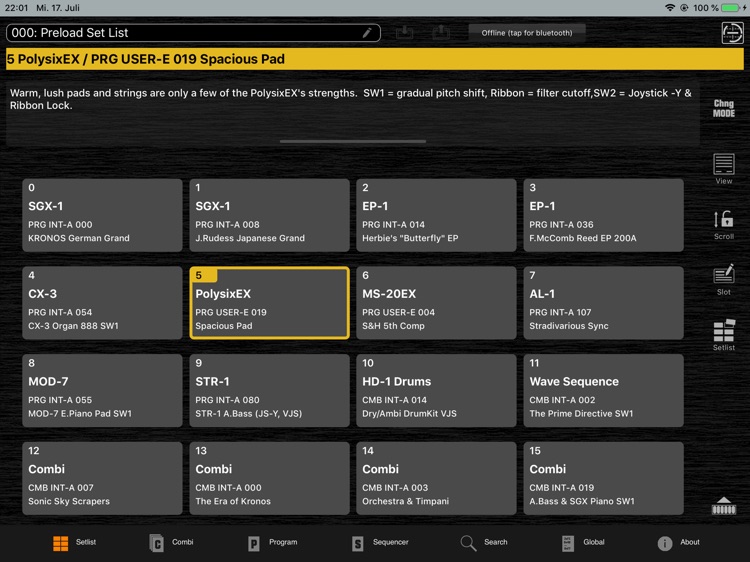
Task: Click the battery 100 % indicator
Action: point(720,8)
